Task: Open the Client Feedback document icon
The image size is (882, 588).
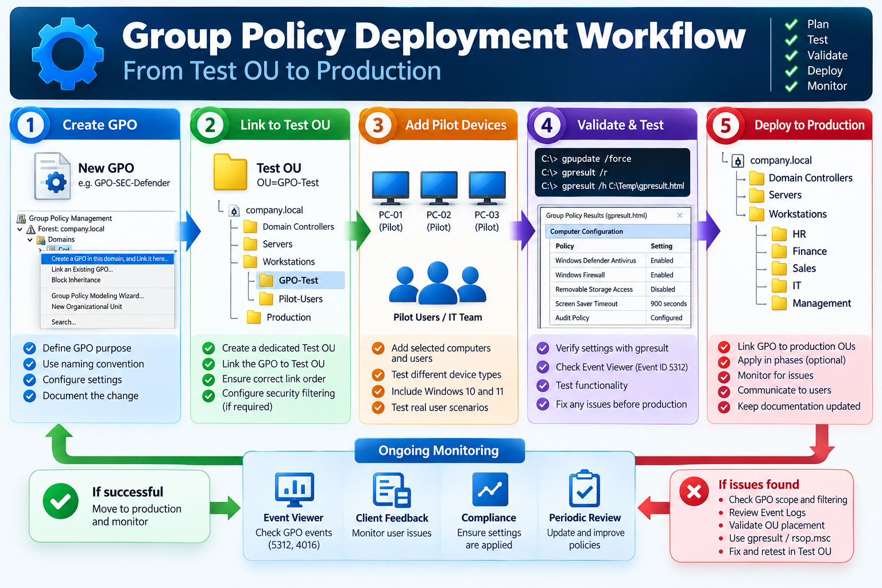Action: coord(392,490)
